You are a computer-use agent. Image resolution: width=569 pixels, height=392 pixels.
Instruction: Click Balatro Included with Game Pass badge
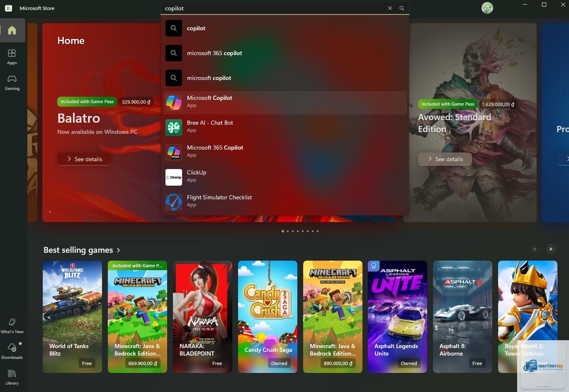pos(87,102)
